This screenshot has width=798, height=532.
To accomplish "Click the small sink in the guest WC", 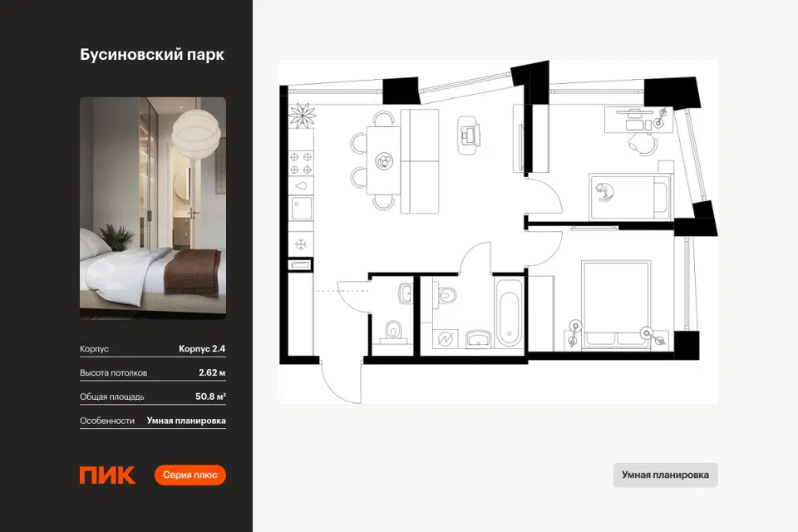I will tap(406, 293).
